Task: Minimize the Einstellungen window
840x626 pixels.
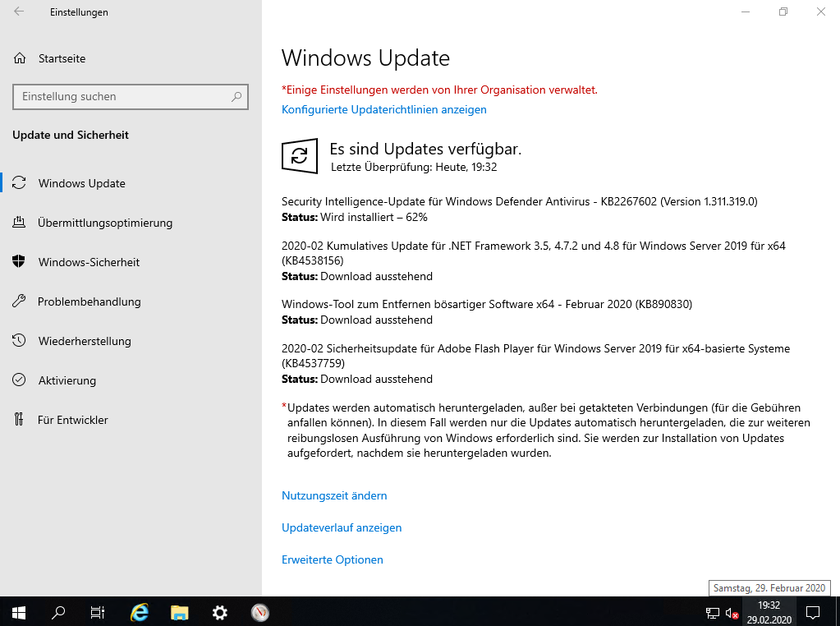Action: pyautogui.click(x=746, y=12)
